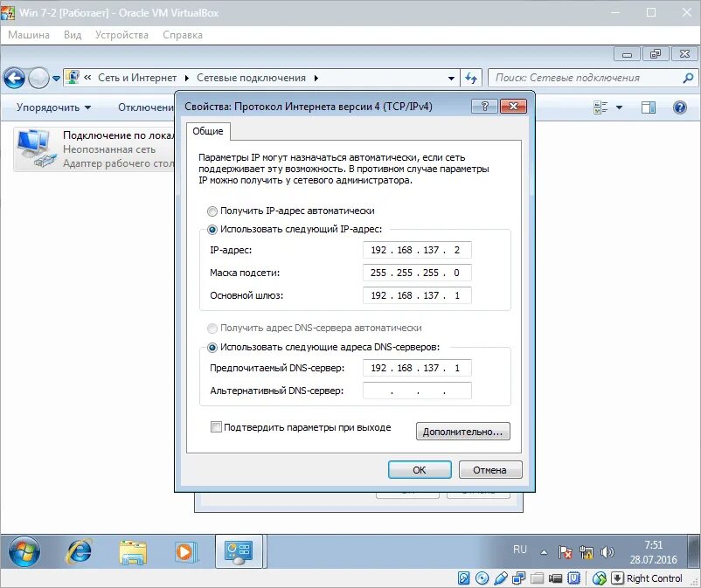Click Основной шлюз field
Viewport: 701px width, 588px height.
[x=417, y=295]
